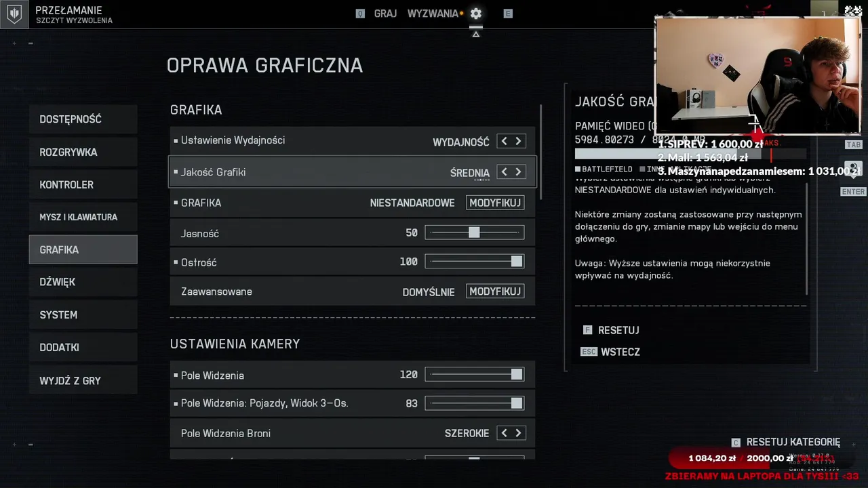Click MODYFIKUJ button in GRAFIKA row
Viewport: 868px width, 488px height.
tap(495, 203)
